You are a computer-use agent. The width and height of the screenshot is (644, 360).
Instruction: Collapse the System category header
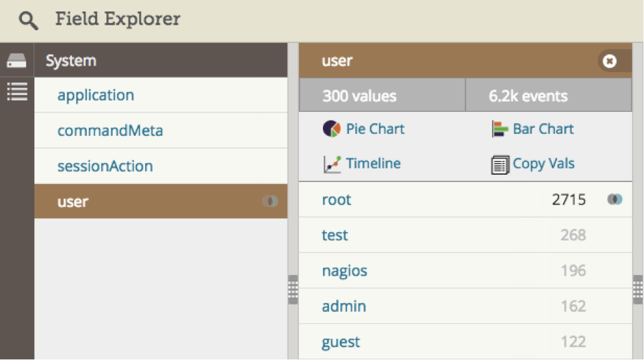point(160,61)
